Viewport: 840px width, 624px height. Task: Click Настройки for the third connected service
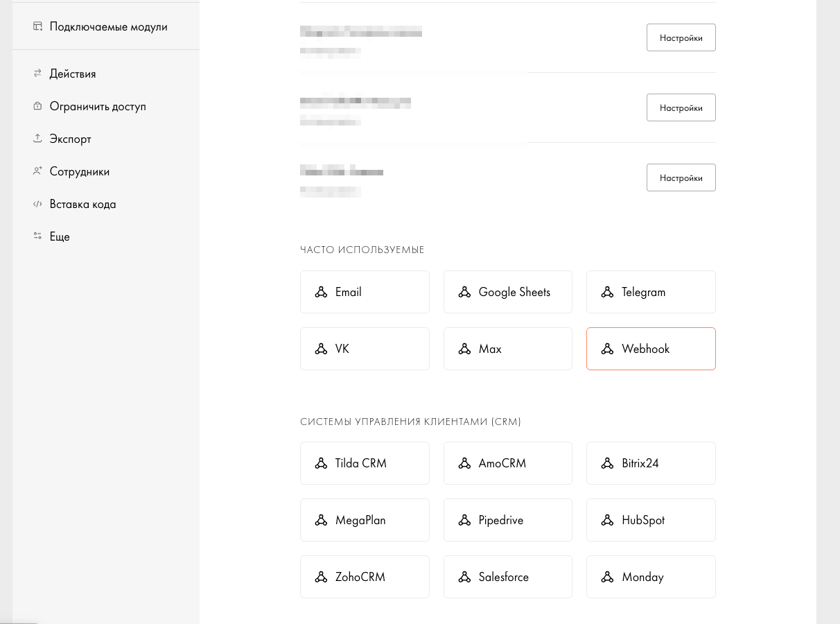pos(681,177)
